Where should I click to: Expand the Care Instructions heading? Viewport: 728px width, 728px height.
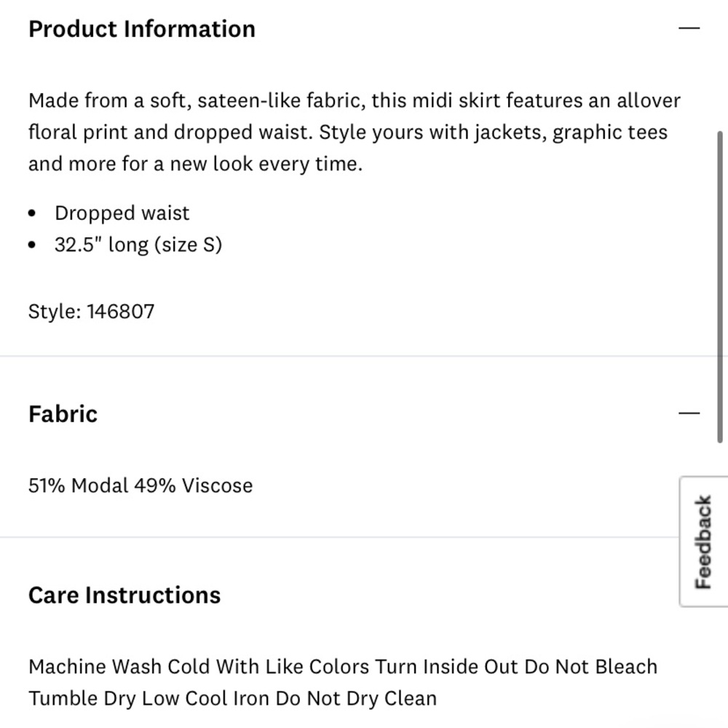[x=124, y=595]
